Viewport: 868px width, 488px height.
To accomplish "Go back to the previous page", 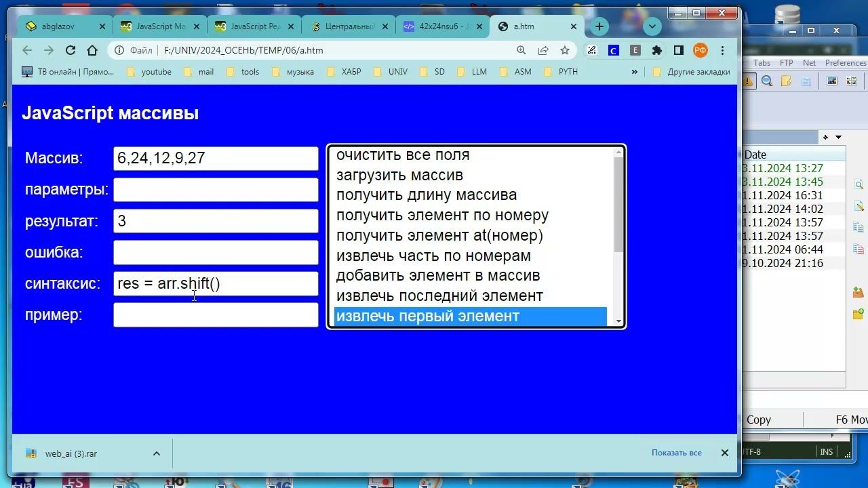I will [x=27, y=50].
